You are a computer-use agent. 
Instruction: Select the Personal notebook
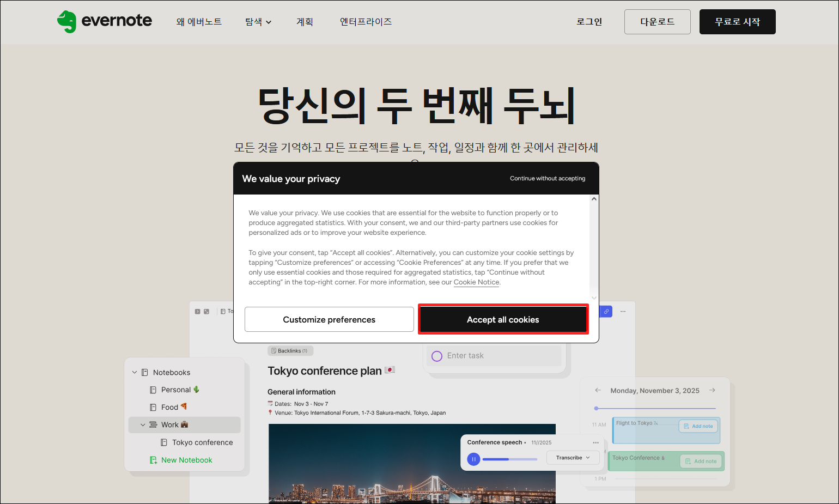(176, 390)
